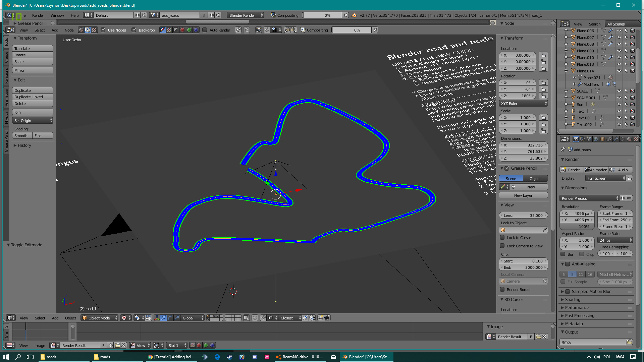Click node editor green channel icon
Image resolution: width=644 pixels, height=362 pixels.
point(189,30)
